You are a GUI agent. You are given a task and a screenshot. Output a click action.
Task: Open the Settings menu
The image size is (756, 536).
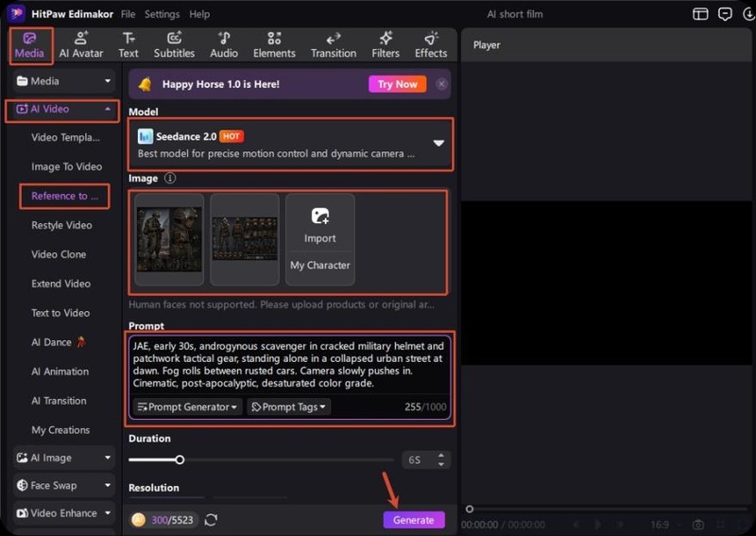point(162,14)
